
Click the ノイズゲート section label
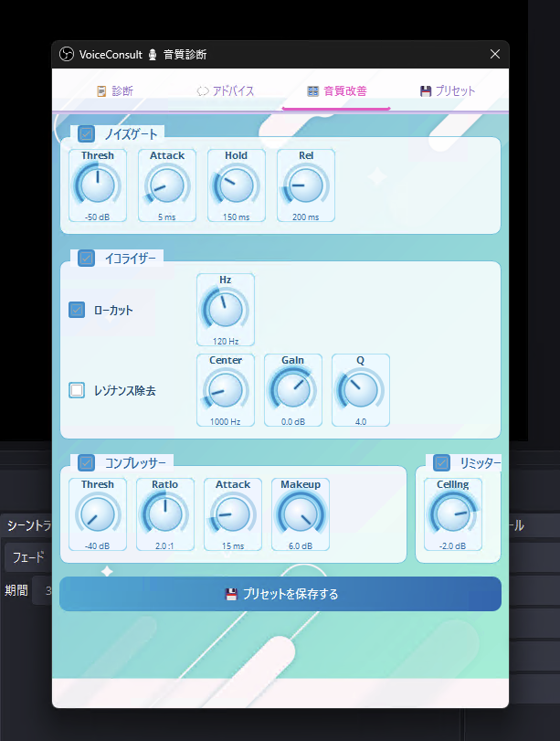(131, 134)
